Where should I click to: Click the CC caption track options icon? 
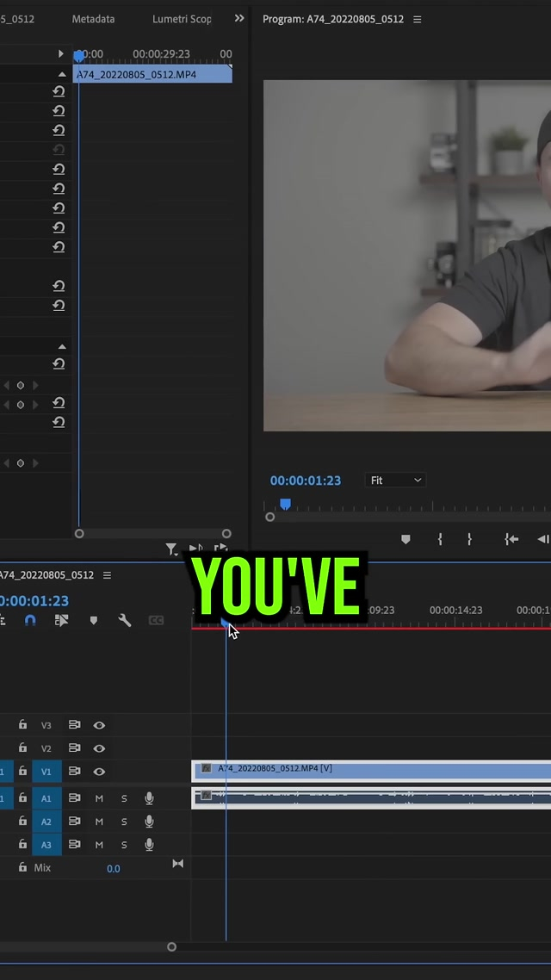pyautogui.click(x=156, y=620)
